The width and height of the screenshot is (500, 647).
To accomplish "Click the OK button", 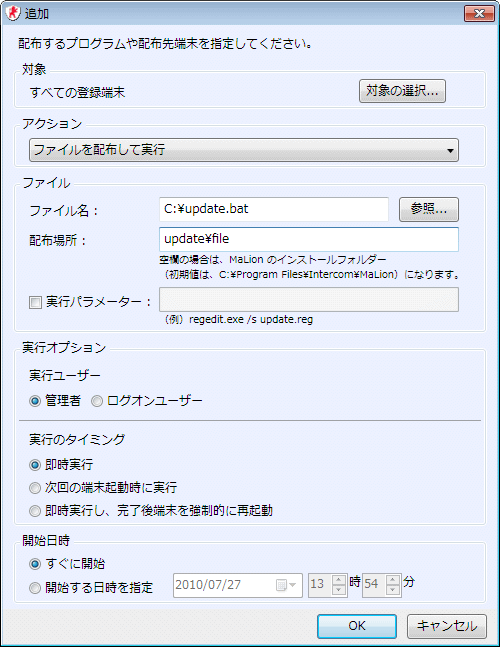I will click(357, 626).
